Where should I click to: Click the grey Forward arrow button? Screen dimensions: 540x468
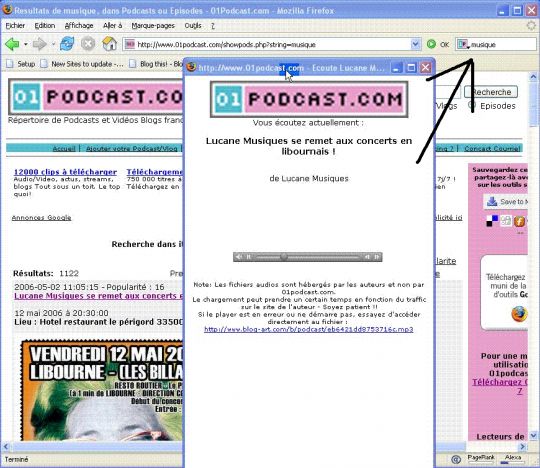click(x=40, y=44)
